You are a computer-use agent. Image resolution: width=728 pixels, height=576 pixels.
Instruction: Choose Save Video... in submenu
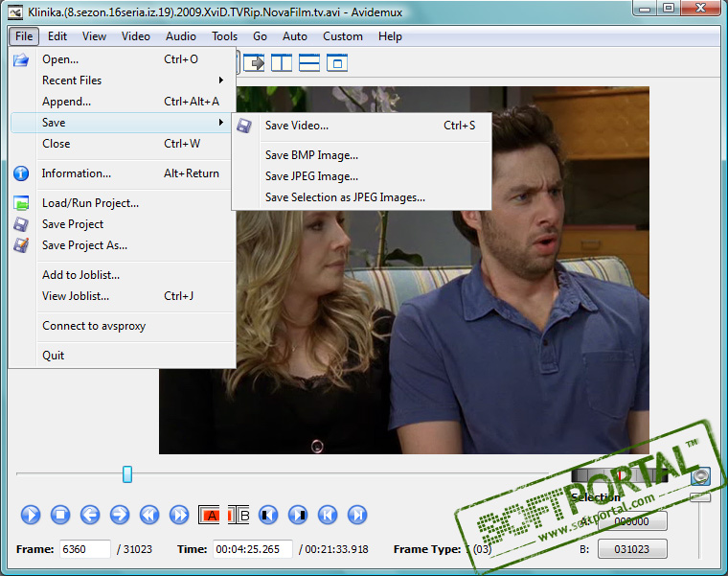point(362,126)
